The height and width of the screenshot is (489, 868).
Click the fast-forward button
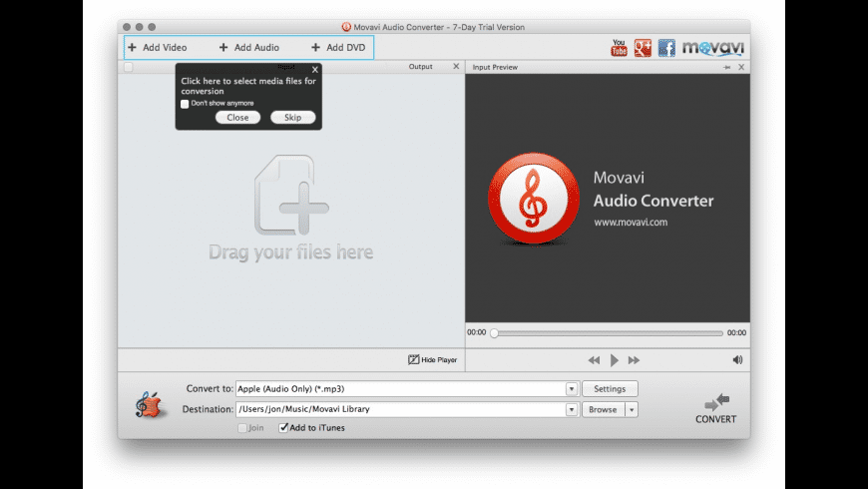(x=634, y=360)
